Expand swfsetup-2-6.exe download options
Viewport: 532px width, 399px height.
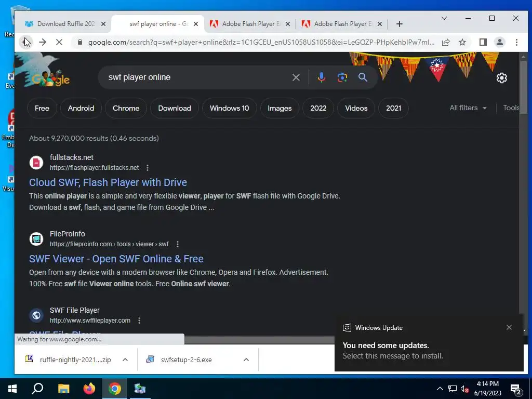pos(246,360)
